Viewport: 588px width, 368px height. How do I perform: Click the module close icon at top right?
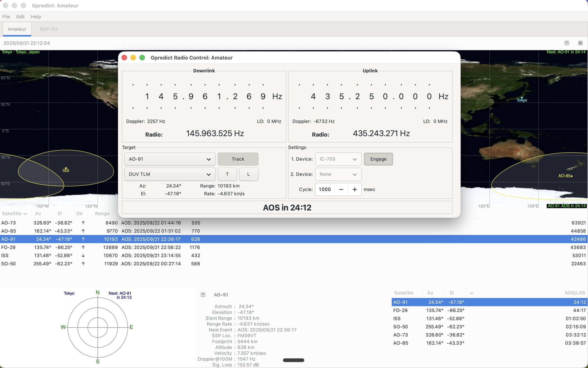[x=580, y=43]
